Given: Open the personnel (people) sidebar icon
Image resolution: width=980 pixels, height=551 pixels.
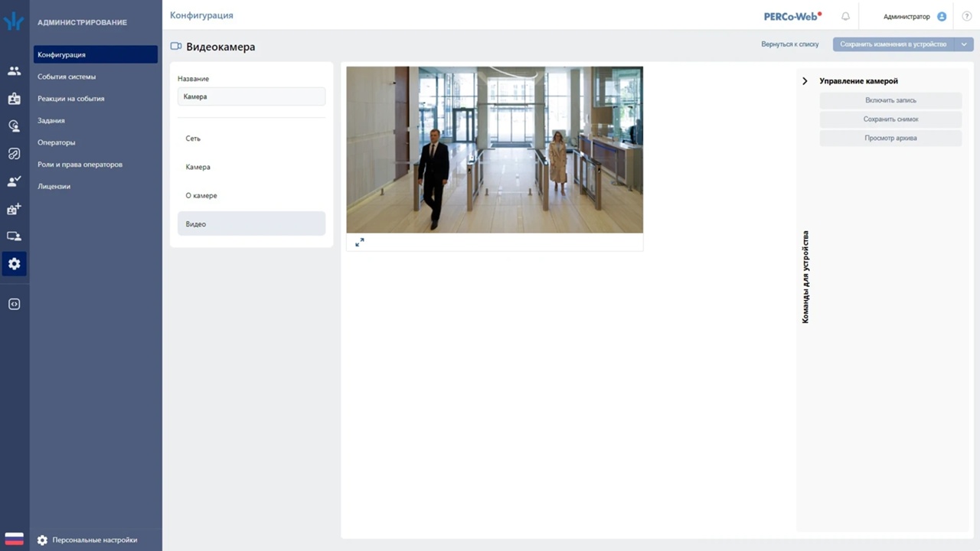Looking at the screenshot, I should [x=14, y=71].
